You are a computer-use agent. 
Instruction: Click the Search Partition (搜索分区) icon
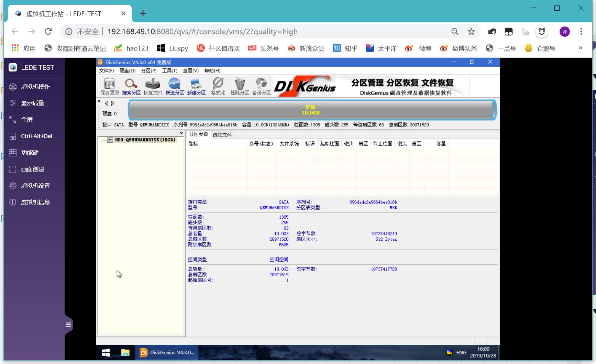click(x=131, y=86)
